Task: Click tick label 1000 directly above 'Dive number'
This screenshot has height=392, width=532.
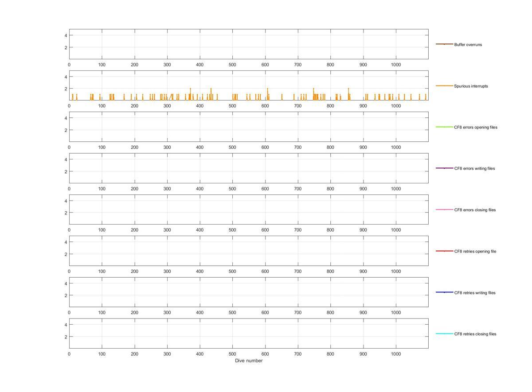Action: coord(396,354)
